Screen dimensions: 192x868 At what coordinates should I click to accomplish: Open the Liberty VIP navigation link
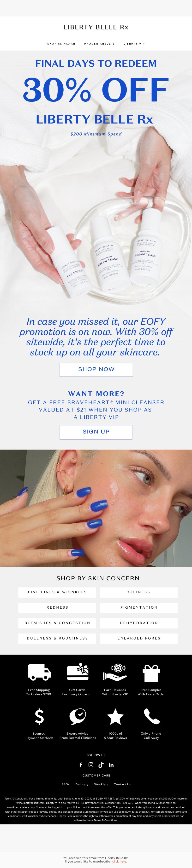tap(134, 43)
